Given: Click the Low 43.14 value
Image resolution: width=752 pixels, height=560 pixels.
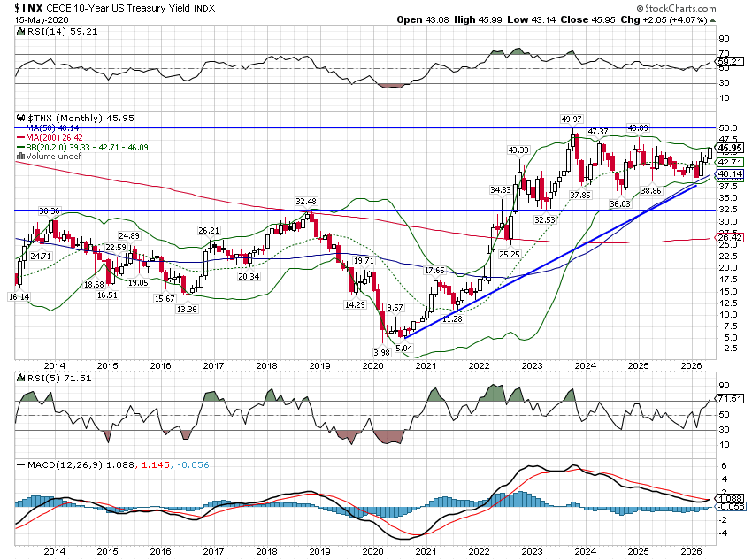Looking at the screenshot, I should (x=532, y=19).
